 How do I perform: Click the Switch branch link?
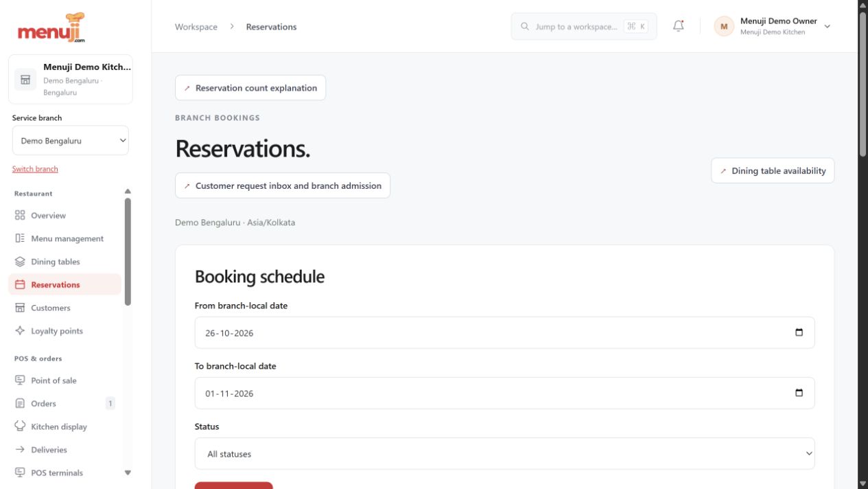coord(35,169)
